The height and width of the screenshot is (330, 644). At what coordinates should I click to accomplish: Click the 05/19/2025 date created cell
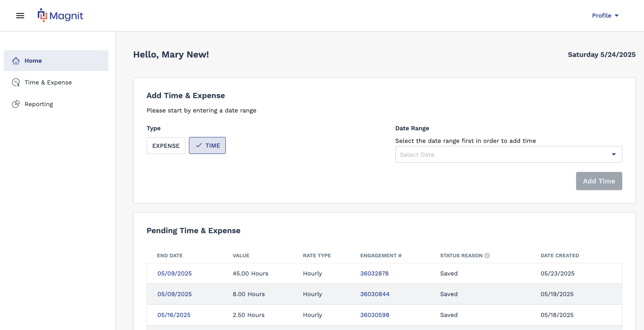tap(557, 294)
